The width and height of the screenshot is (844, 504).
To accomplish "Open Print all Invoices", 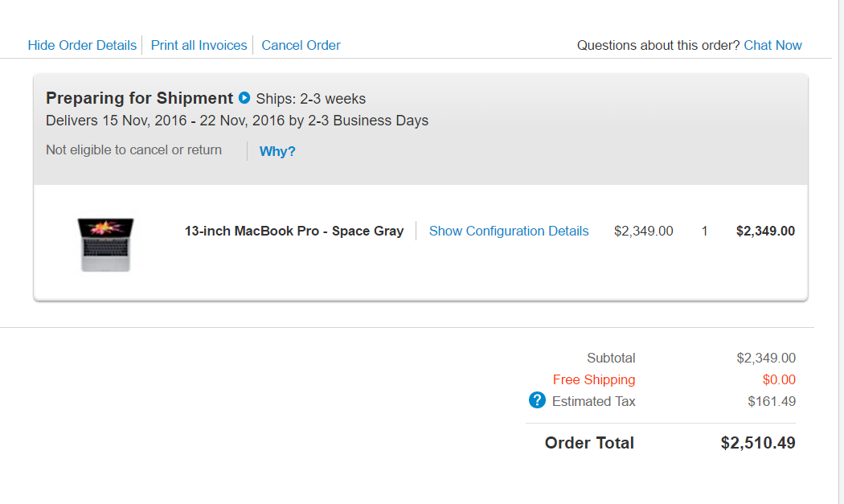I will (199, 45).
